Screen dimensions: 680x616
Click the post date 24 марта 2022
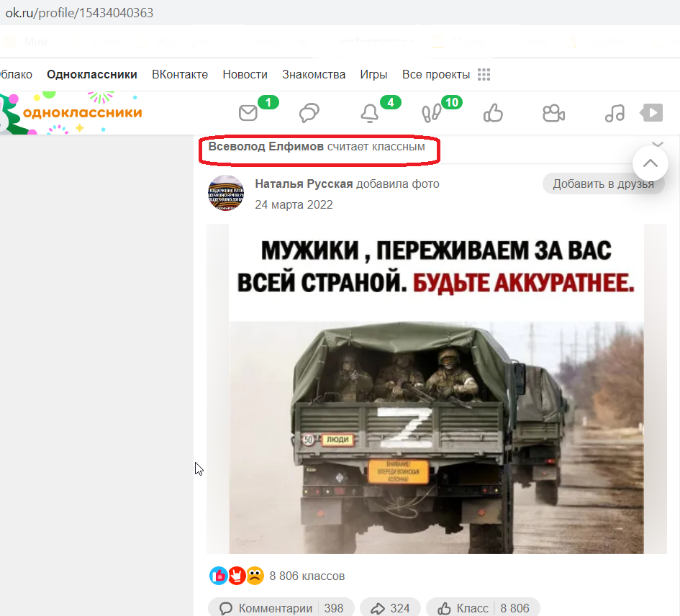294,205
